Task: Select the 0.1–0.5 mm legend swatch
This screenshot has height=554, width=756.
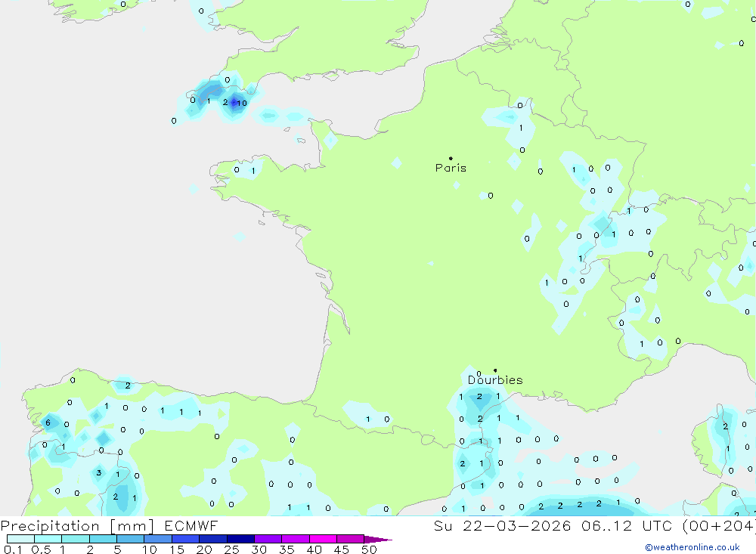Action: tap(20, 539)
